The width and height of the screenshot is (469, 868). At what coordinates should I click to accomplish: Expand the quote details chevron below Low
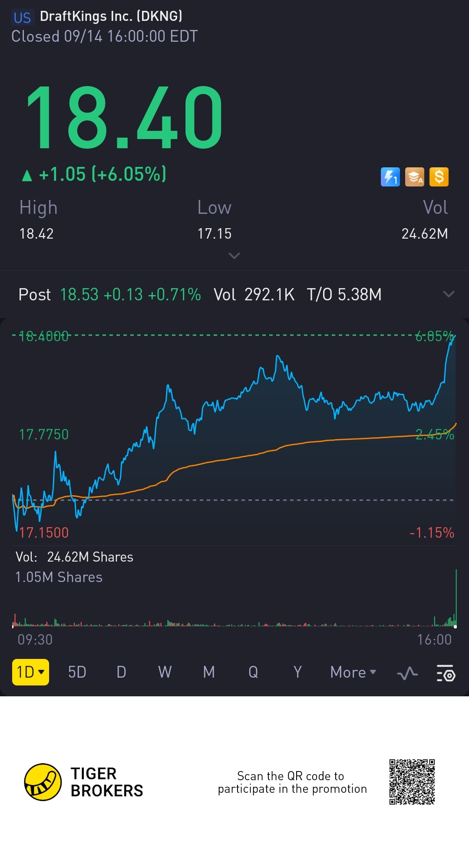pos(234,256)
